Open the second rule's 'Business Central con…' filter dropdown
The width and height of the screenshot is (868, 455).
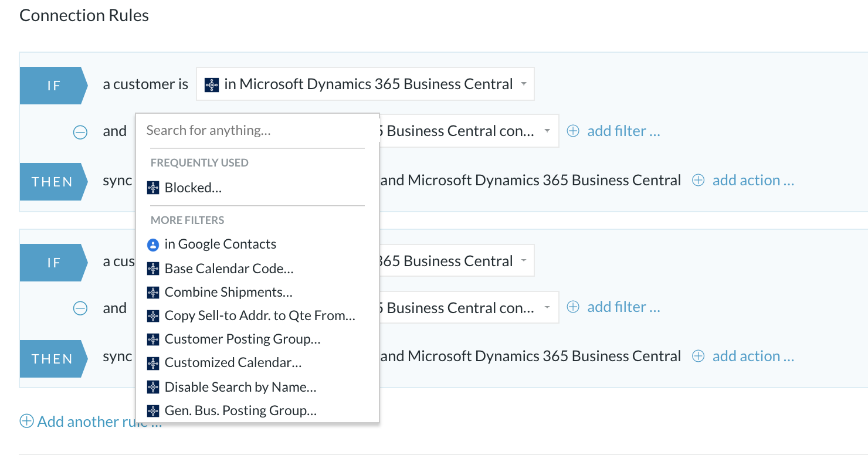(469, 307)
